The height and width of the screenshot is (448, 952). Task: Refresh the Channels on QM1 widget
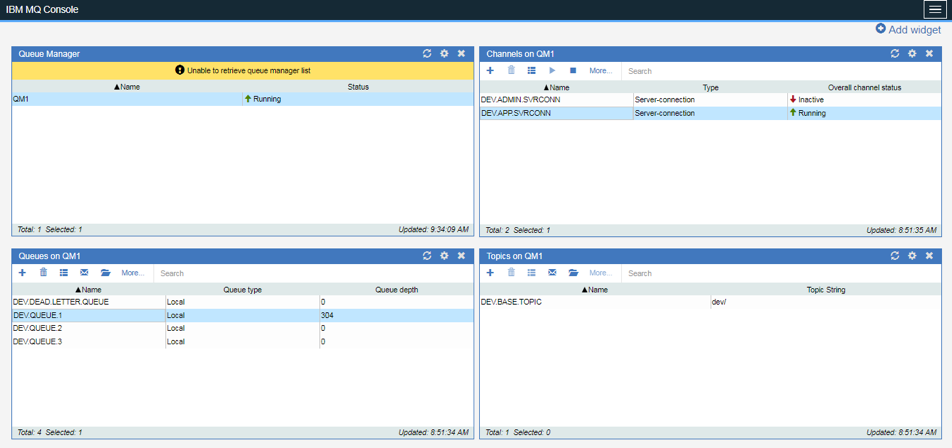click(x=895, y=53)
